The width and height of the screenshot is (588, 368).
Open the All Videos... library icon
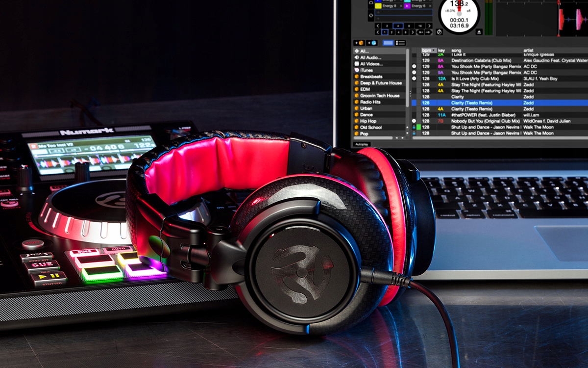356,64
